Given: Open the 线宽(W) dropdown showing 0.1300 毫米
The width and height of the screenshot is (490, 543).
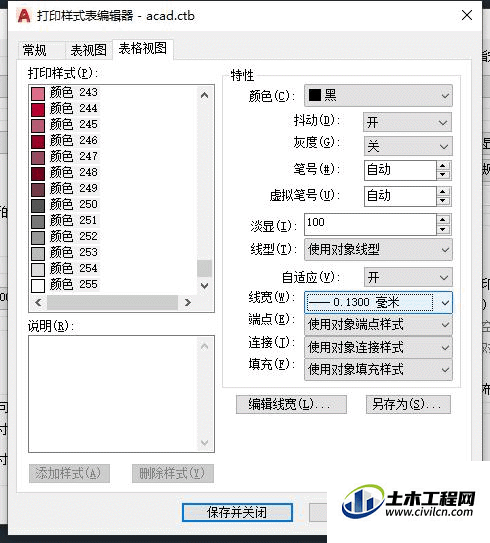Looking at the screenshot, I should click(x=378, y=302).
